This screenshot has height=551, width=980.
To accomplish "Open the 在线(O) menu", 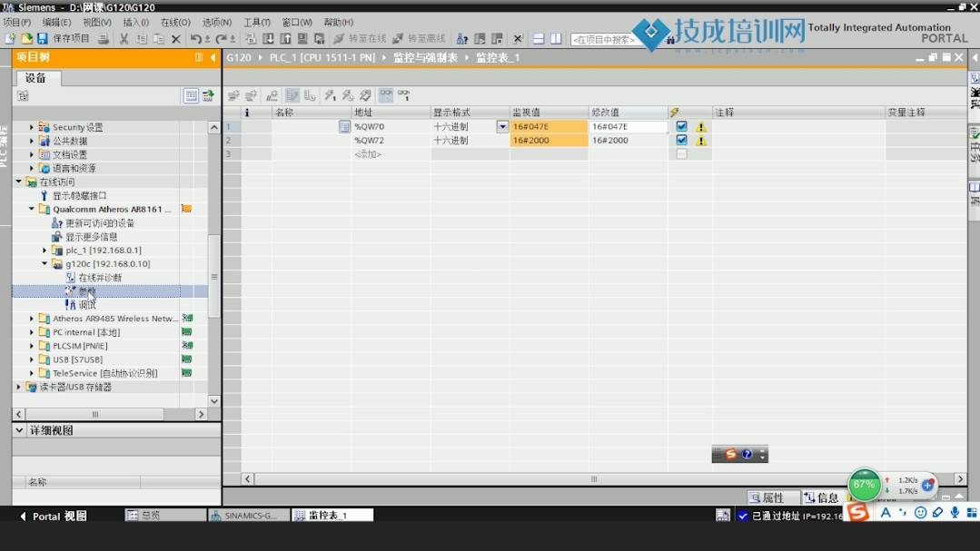I will 175,22.
